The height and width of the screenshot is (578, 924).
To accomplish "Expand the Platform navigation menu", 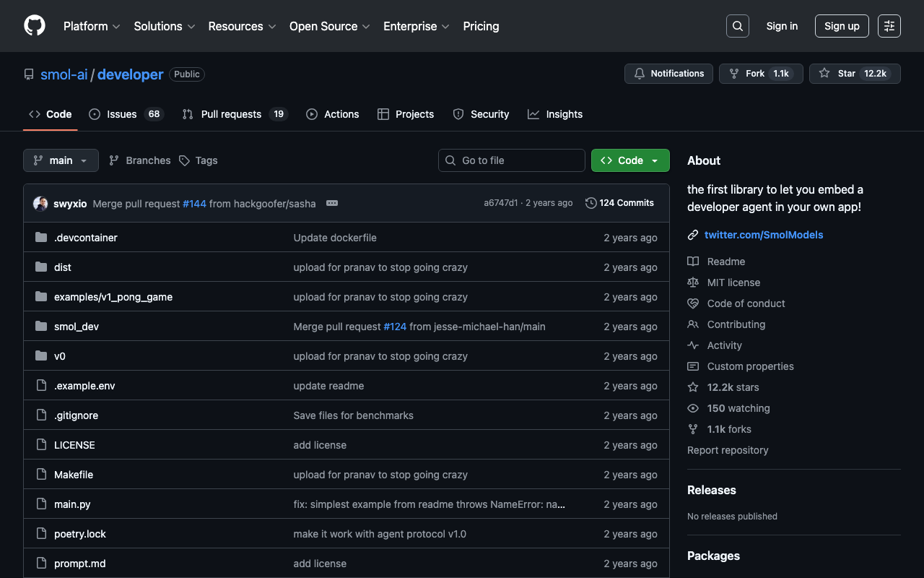I will 92,26.
